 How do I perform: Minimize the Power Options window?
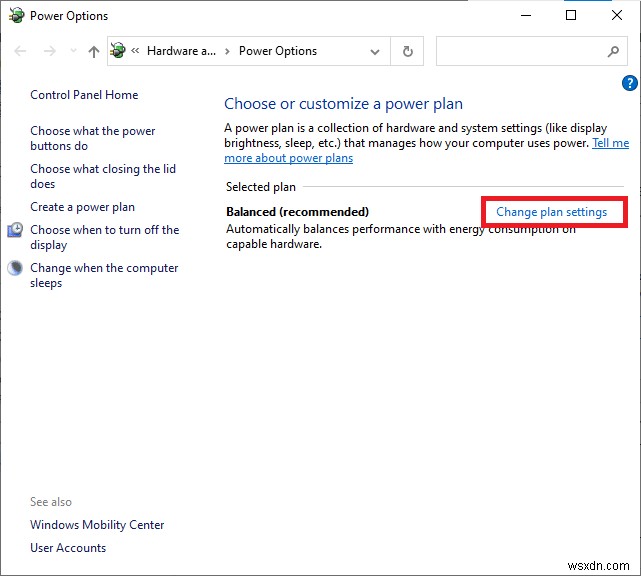526,16
